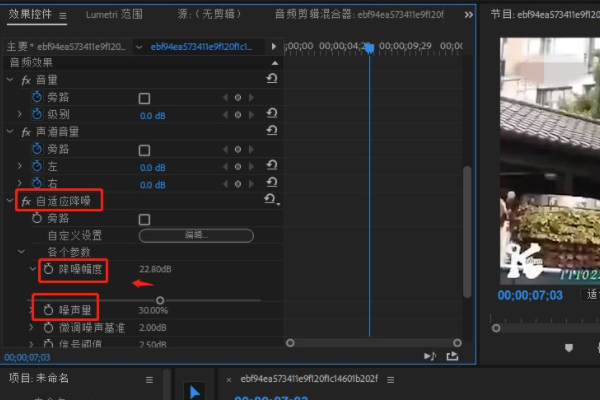Switch to the 源:(无剪辑) tab

point(209,15)
